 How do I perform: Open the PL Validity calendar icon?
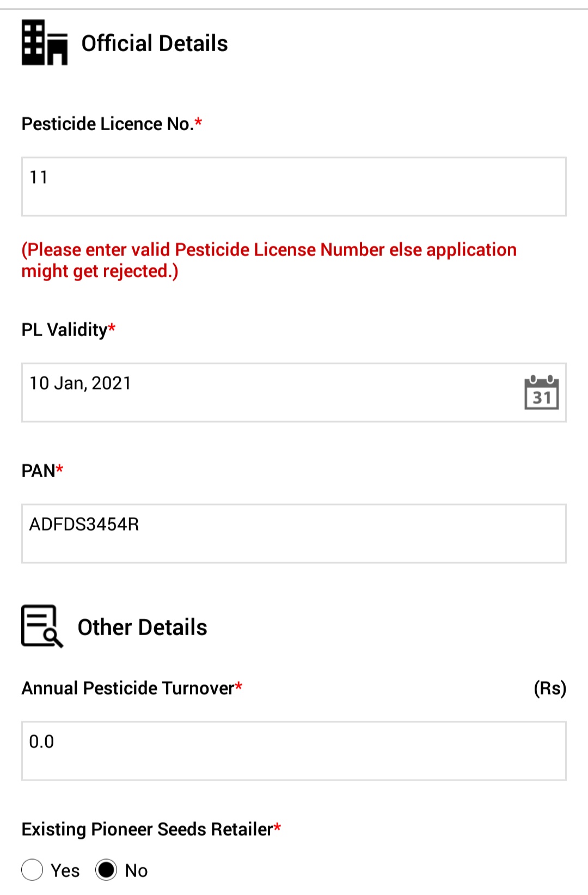541,392
